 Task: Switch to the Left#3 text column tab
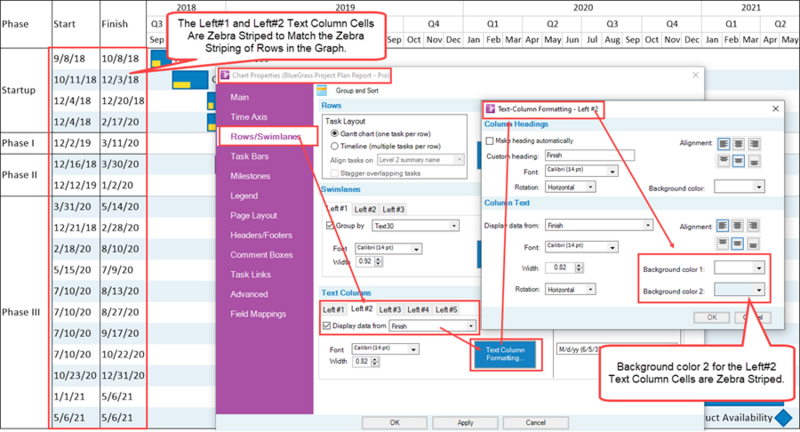(390, 310)
